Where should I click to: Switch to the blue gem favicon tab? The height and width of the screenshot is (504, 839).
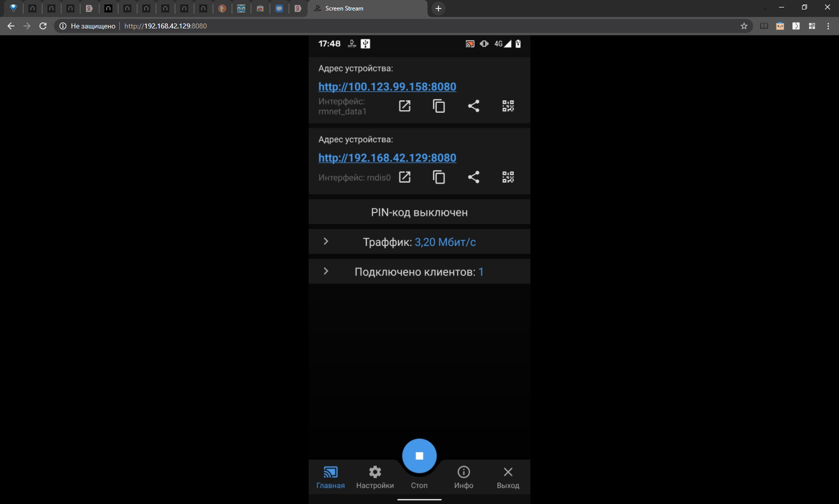point(13,8)
